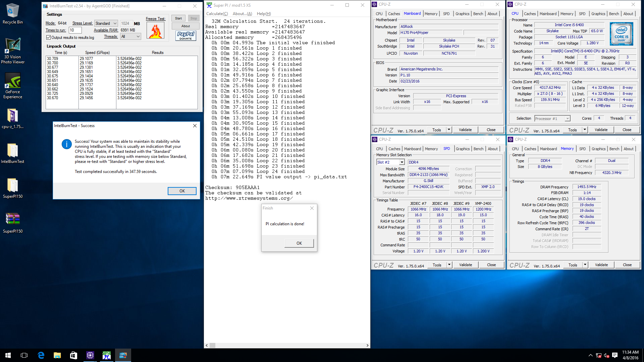The height and width of the screenshot is (362, 644).
Task: Click the IntelBurnTest title bar icon
Action: [x=45, y=6]
